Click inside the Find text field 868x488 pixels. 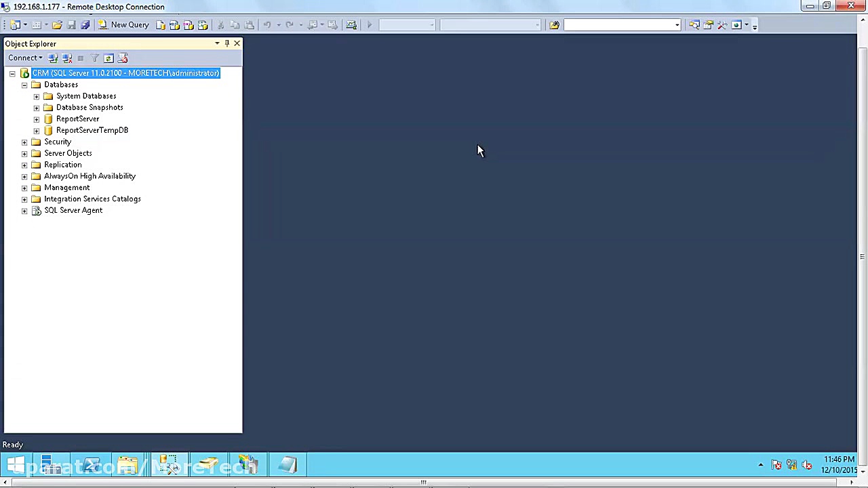(618, 25)
